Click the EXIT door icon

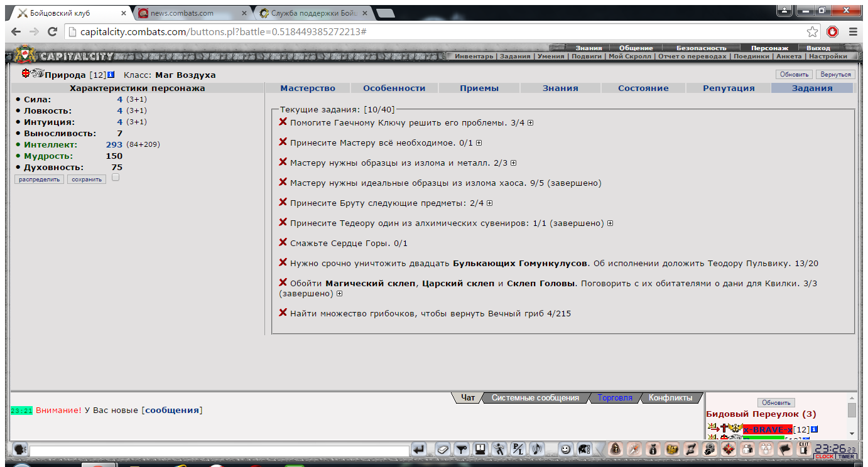point(803,449)
